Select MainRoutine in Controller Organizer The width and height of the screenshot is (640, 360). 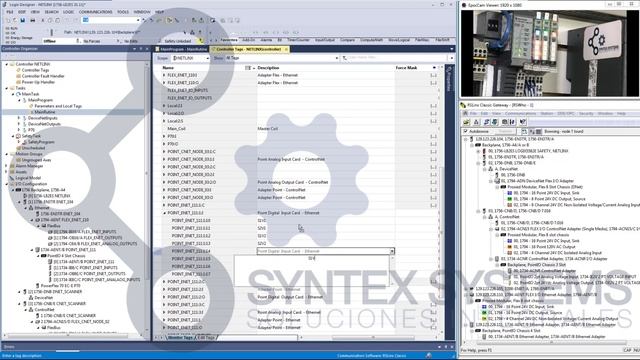pos(44,112)
